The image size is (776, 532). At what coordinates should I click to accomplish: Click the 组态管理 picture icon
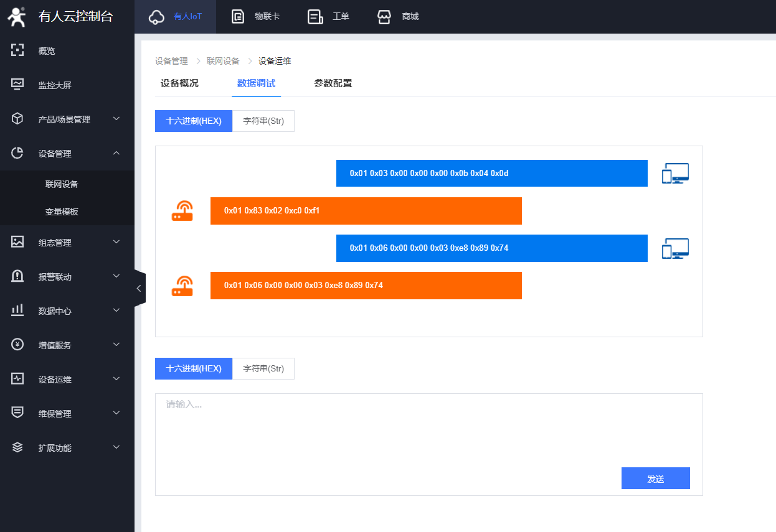click(17, 242)
